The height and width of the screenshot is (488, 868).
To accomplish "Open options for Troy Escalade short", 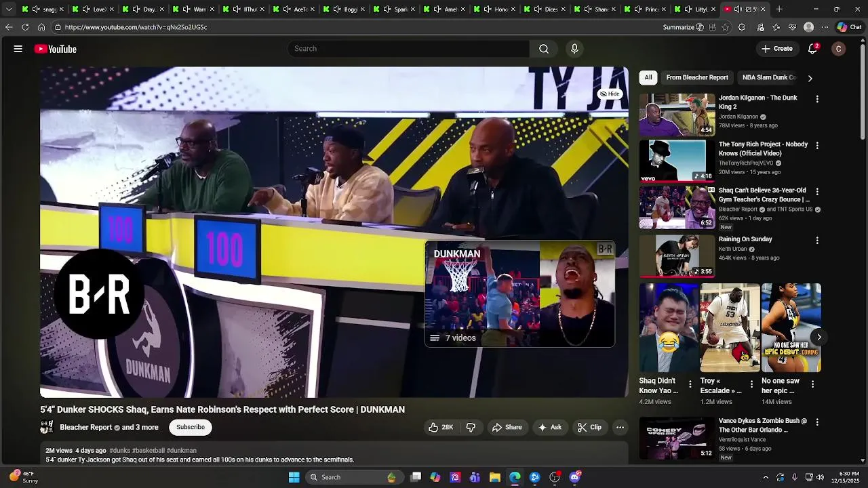I will pyautogui.click(x=751, y=384).
